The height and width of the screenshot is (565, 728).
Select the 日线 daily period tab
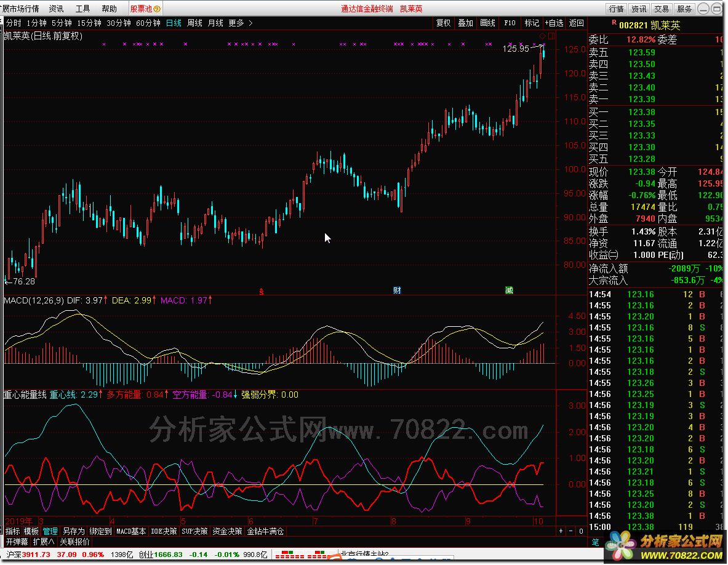pos(174,23)
